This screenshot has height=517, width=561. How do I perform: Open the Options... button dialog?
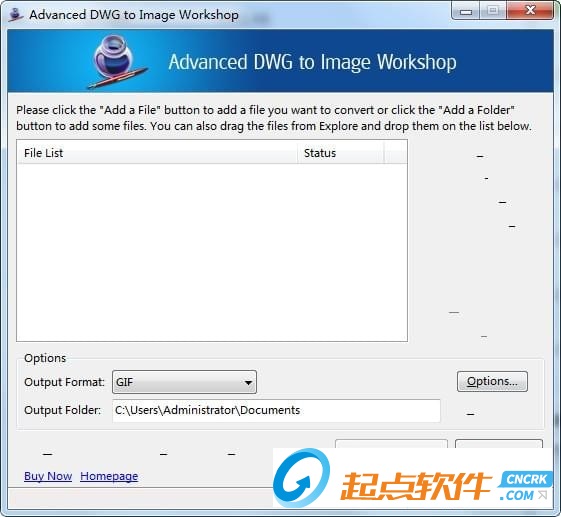pyautogui.click(x=492, y=381)
